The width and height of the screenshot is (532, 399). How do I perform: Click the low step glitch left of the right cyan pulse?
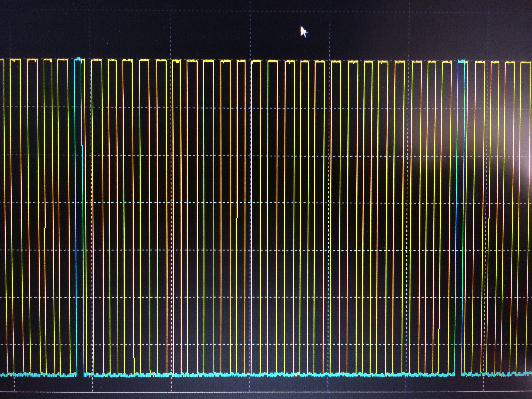(439, 329)
